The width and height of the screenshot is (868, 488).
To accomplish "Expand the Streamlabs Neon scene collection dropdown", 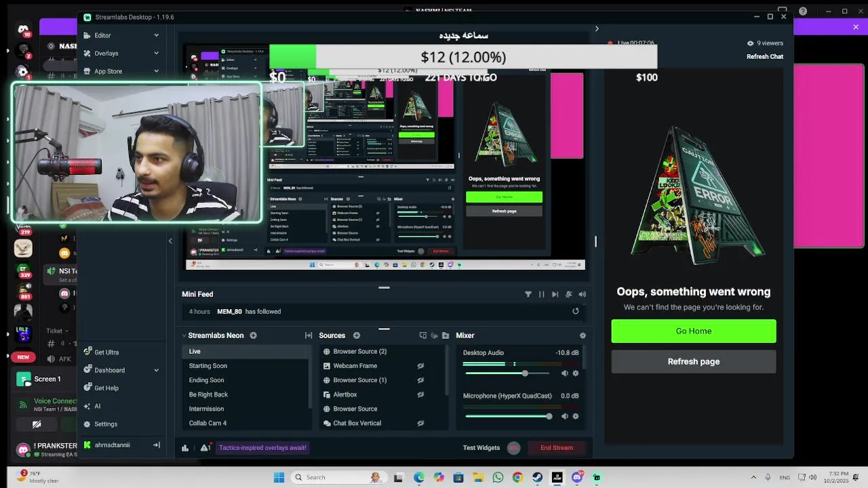I will [x=184, y=335].
